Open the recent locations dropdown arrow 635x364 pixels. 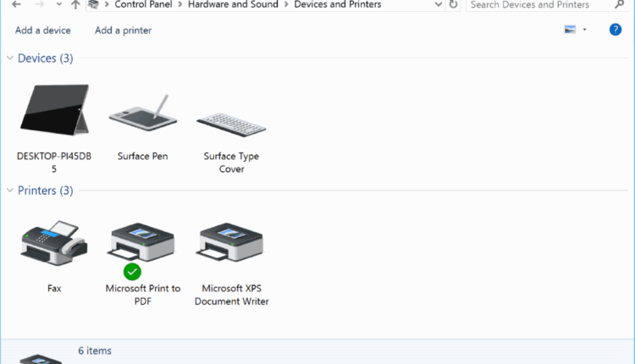58,5
